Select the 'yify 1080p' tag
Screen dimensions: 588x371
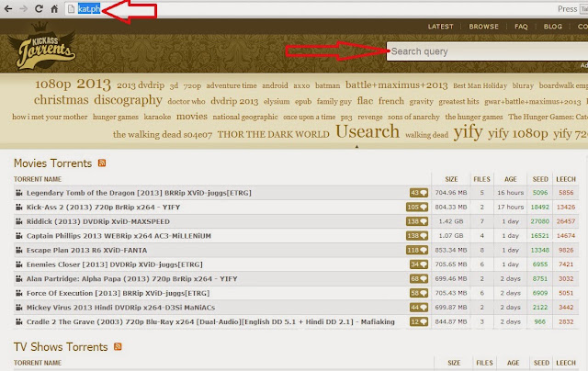[x=518, y=134]
